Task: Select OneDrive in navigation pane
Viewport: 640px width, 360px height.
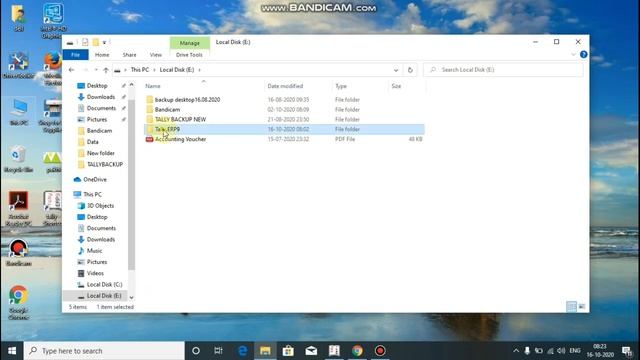Action: [x=95, y=179]
